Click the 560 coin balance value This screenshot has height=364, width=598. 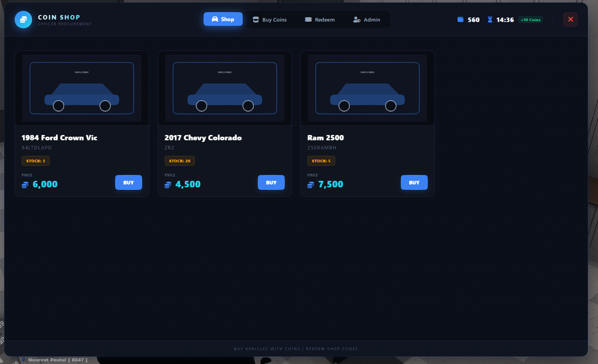coord(474,20)
